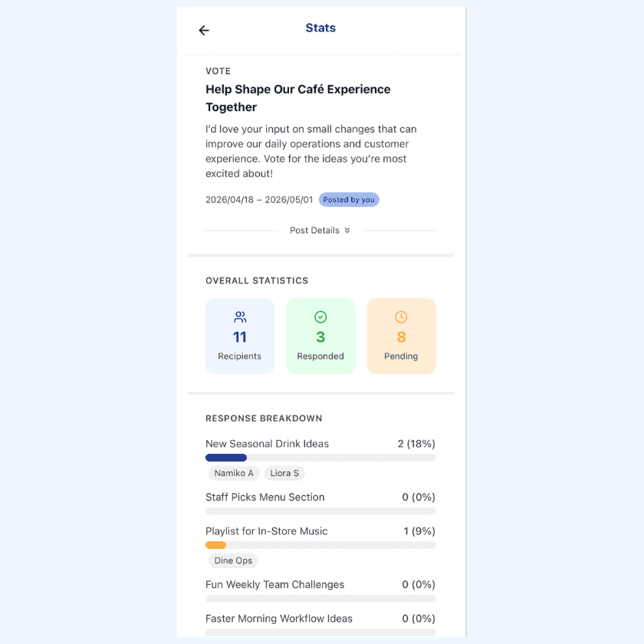Image resolution: width=644 pixels, height=644 pixels.
Task: Select the Posted by you badge
Action: click(349, 199)
